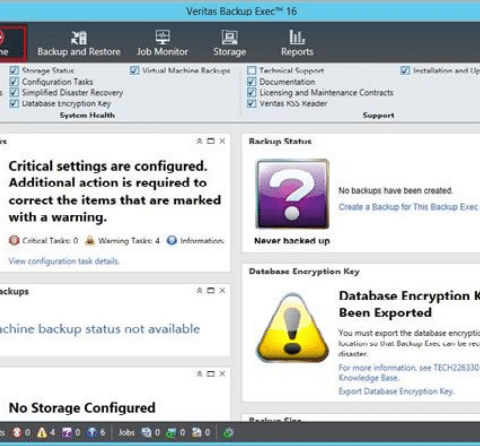Switch to the Job Monitor tab
The height and width of the screenshot is (446, 480).
tap(162, 43)
